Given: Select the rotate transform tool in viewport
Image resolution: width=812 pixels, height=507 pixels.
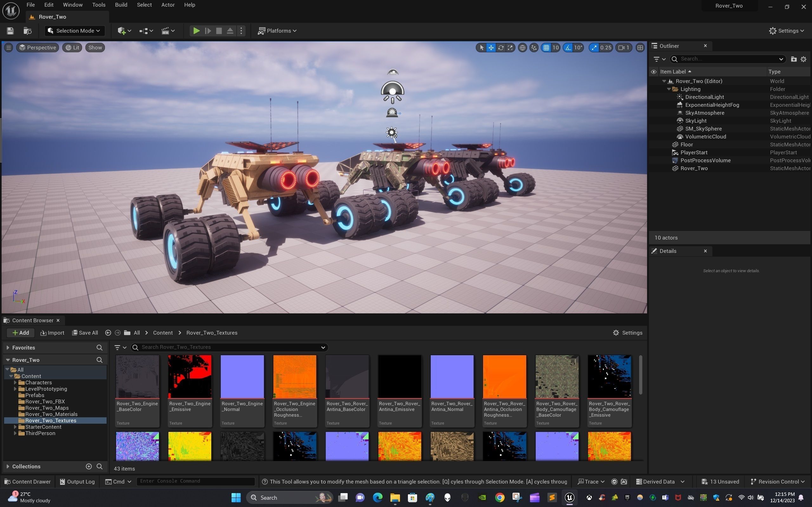Looking at the screenshot, I should [501, 48].
